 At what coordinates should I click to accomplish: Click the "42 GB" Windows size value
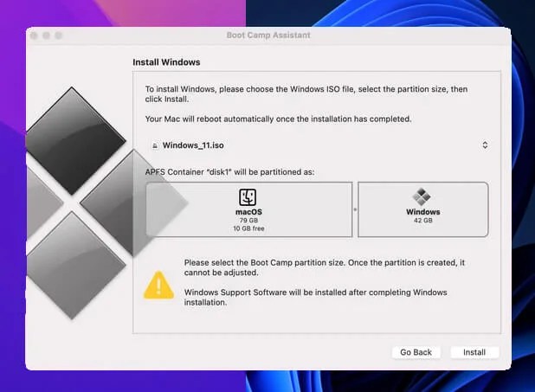pos(423,221)
